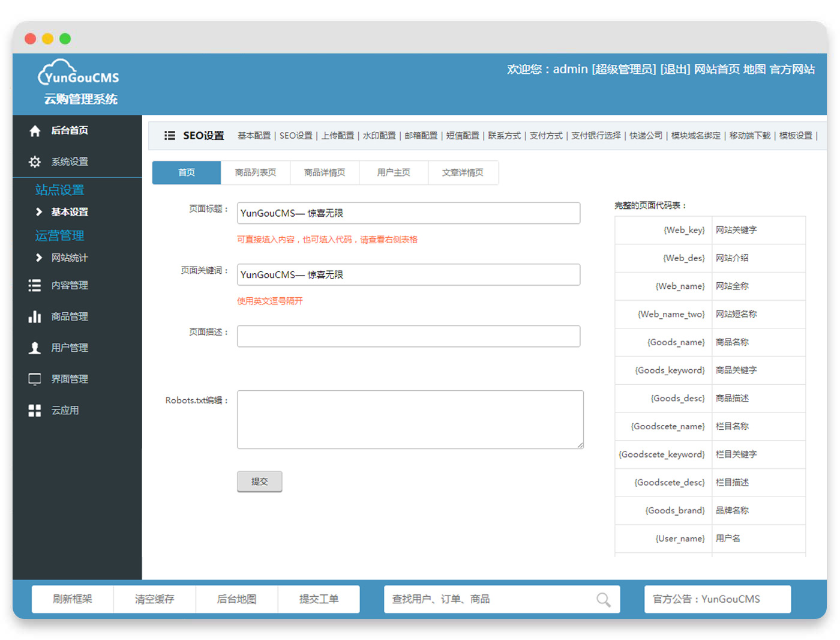Open 内容管理 sidebar menu

pos(69,285)
